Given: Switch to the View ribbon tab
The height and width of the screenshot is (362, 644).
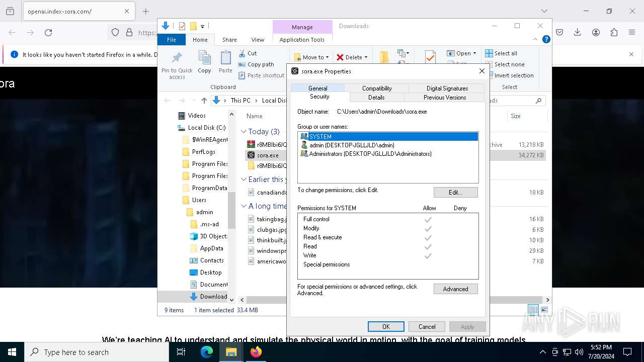Looking at the screenshot, I should (x=258, y=40).
